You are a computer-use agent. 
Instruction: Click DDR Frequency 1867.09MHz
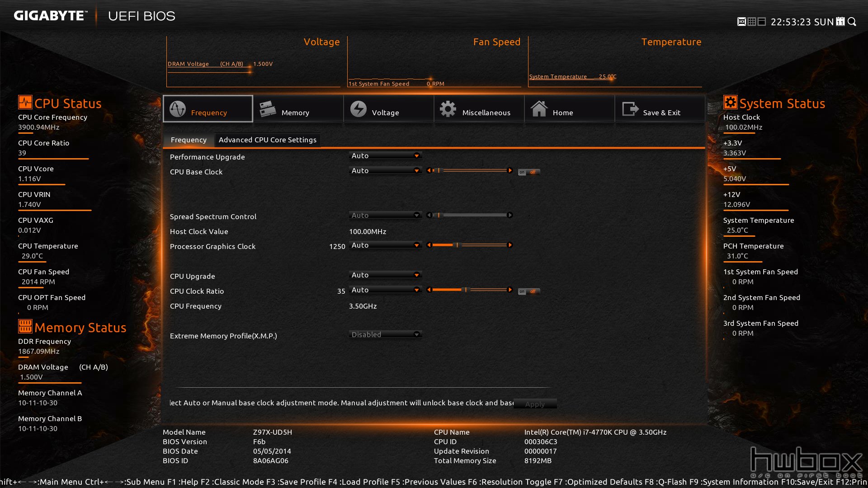coord(39,352)
